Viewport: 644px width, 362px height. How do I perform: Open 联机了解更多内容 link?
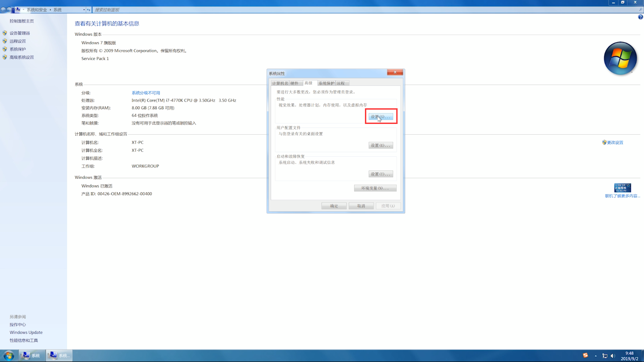click(623, 196)
